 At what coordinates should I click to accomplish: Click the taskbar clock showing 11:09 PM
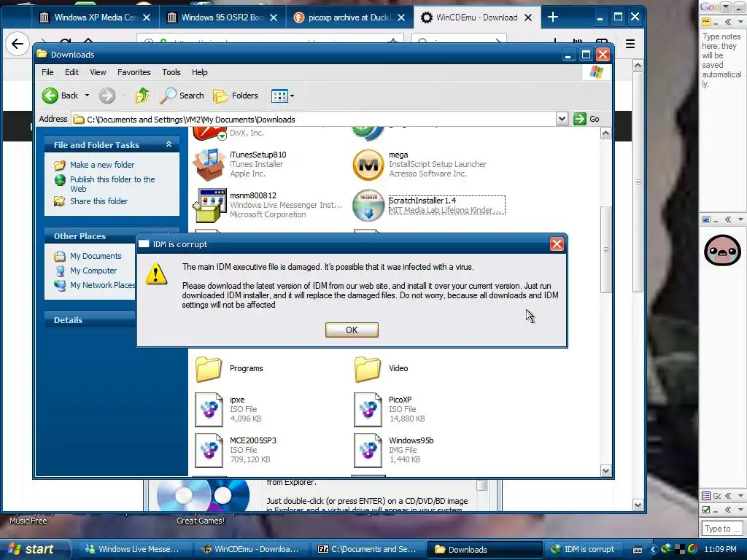click(x=720, y=550)
